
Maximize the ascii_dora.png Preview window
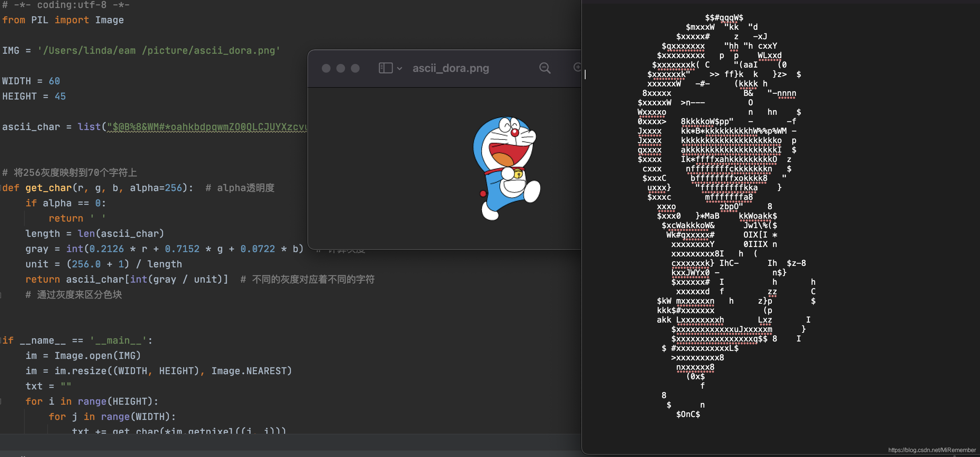pos(355,68)
